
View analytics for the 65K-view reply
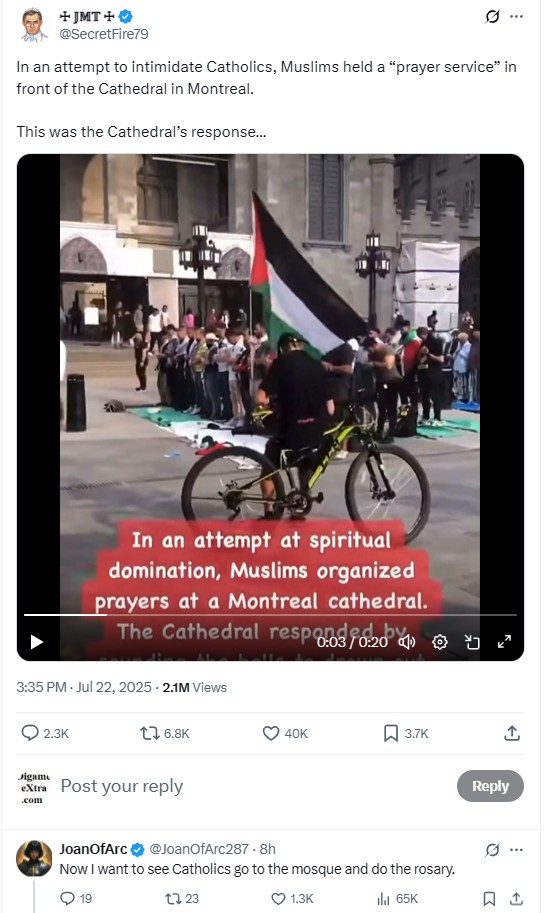click(397, 898)
